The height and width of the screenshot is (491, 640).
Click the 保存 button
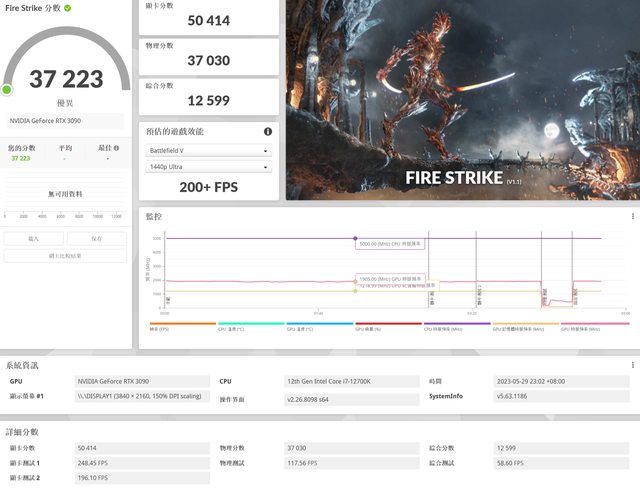[96, 239]
